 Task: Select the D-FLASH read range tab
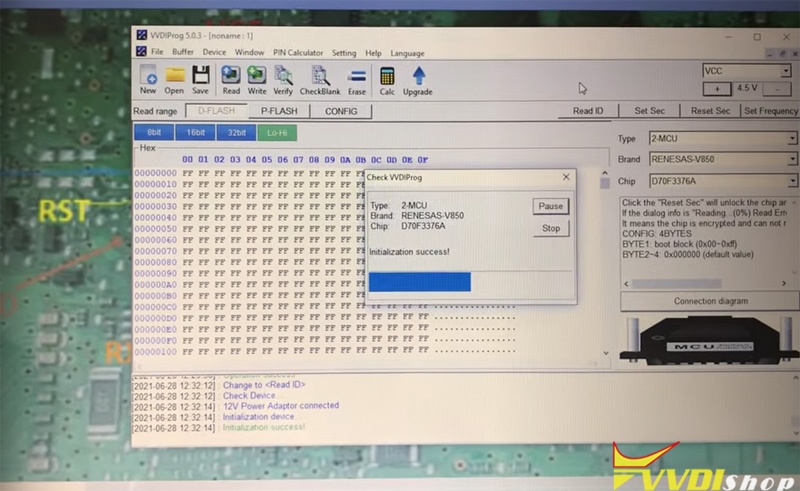(216, 111)
